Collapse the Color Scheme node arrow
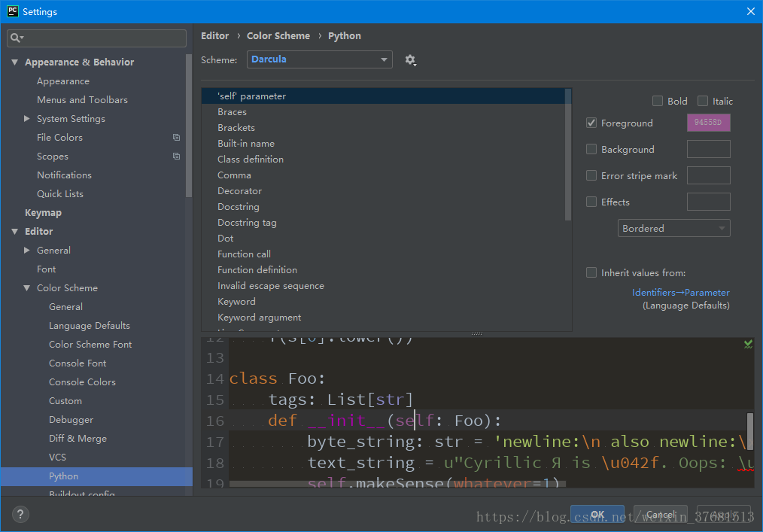This screenshot has width=763, height=532. (27, 288)
